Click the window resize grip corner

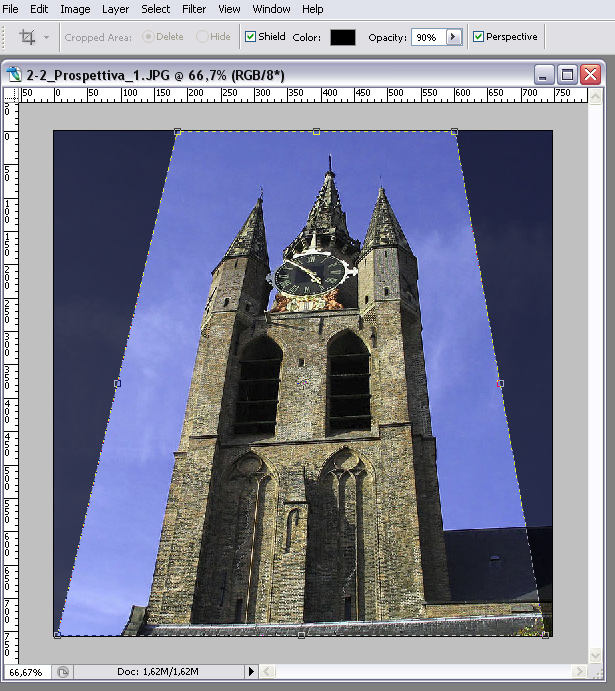pos(598,673)
